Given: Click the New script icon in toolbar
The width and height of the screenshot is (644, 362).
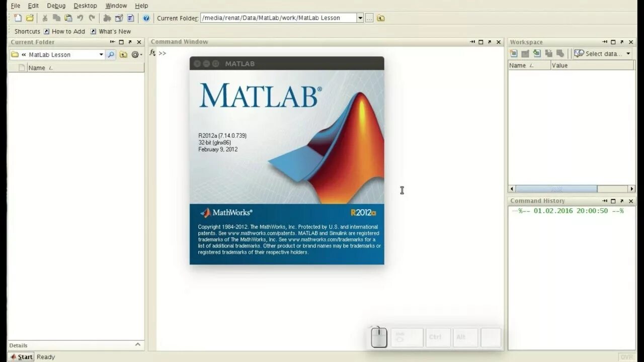Looking at the screenshot, I should [x=18, y=18].
